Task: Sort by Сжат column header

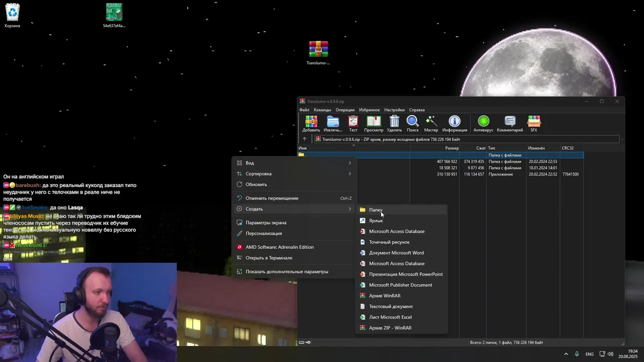Action: [473, 148]
